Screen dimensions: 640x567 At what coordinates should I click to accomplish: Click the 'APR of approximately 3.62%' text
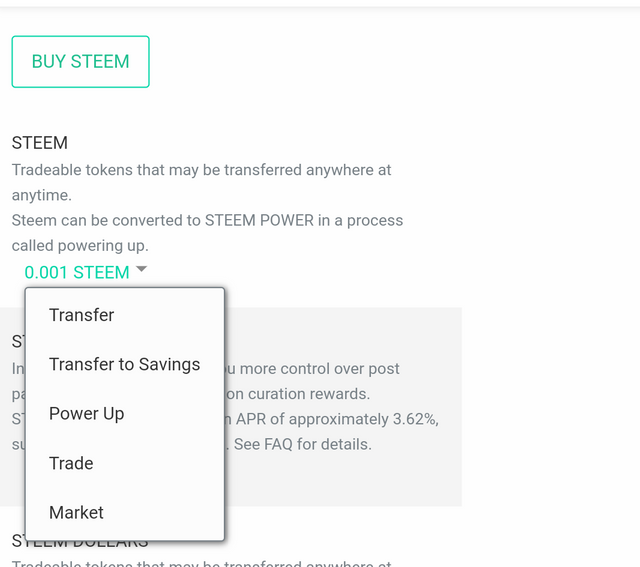[x=337, y=419]
